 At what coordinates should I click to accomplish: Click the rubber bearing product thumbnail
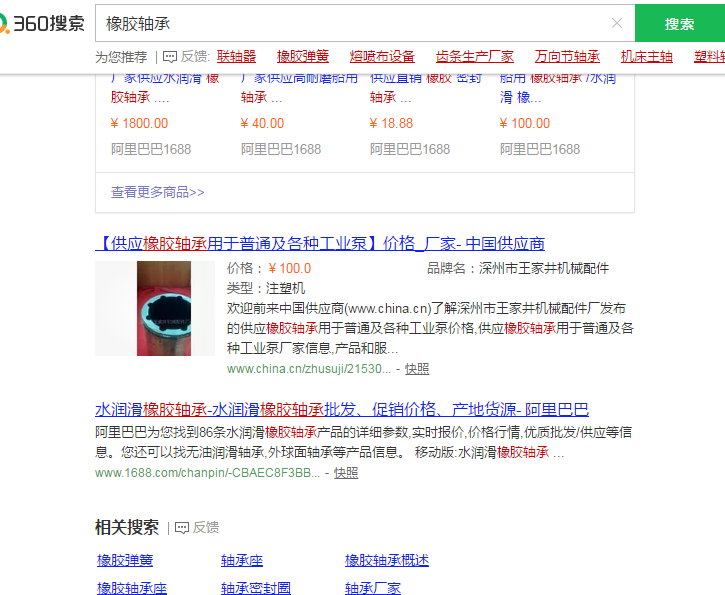point(155,308)
